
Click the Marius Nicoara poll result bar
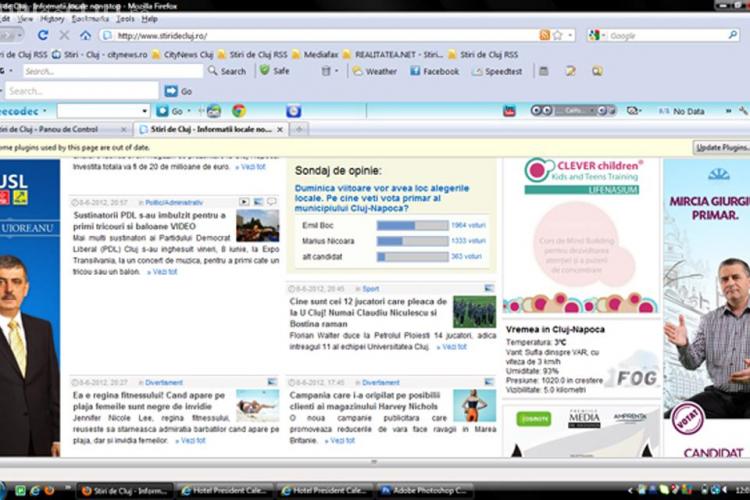(x=412, y=241)
